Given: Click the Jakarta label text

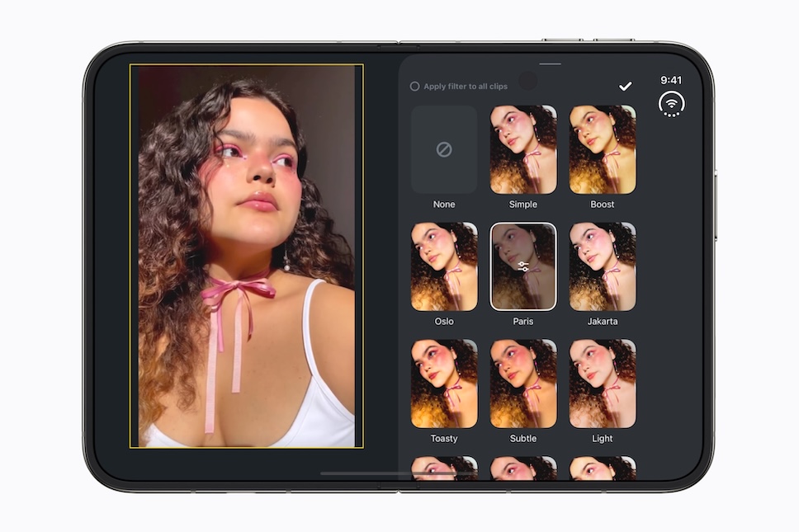Looking at the screenshot, I should tap(603, 321).
